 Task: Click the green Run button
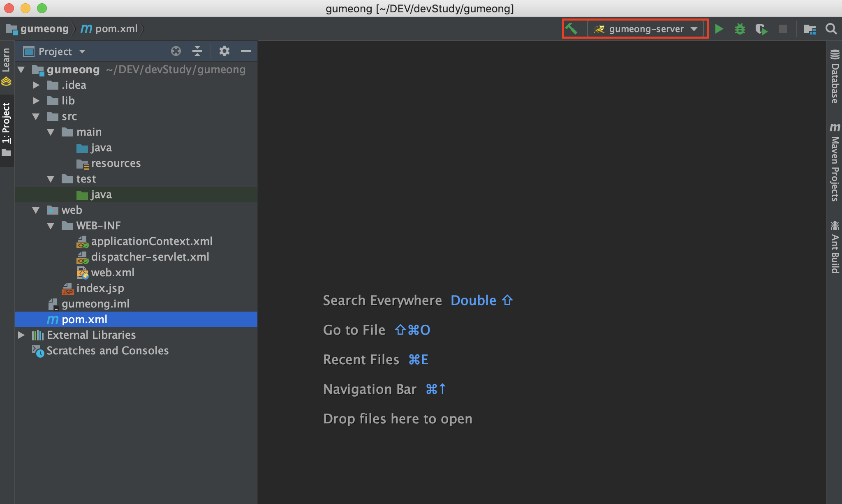coord(719,29)
